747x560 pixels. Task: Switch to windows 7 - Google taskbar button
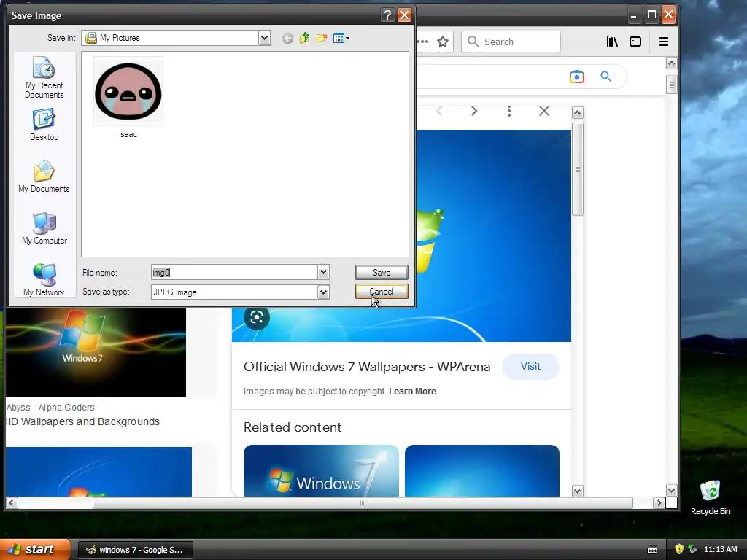(x=135, y=550)
